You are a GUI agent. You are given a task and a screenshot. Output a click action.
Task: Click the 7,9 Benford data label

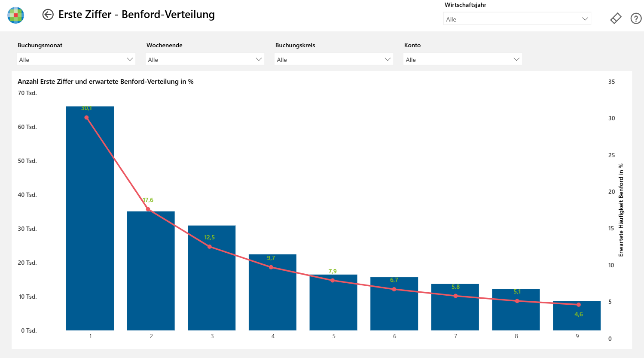coord(333,271)
